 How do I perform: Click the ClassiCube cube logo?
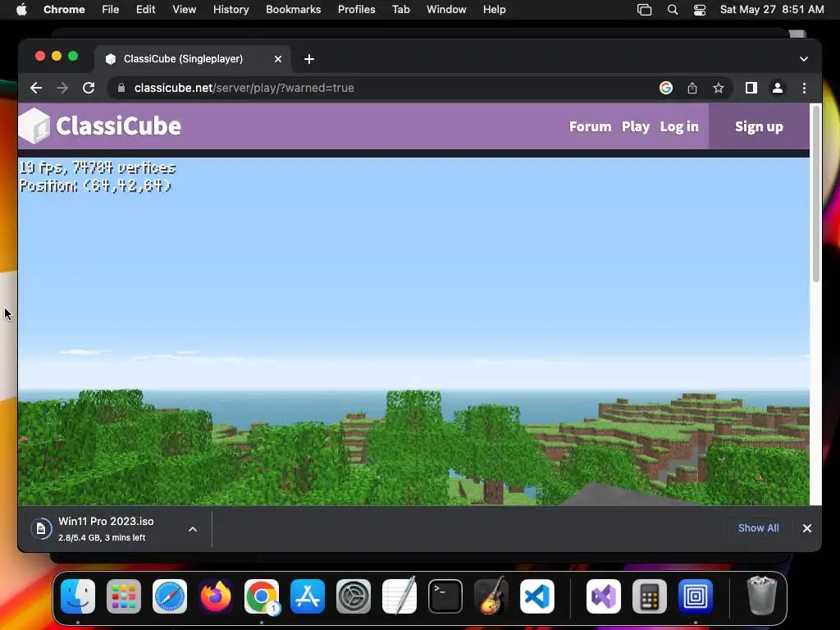tap(35, 126)
